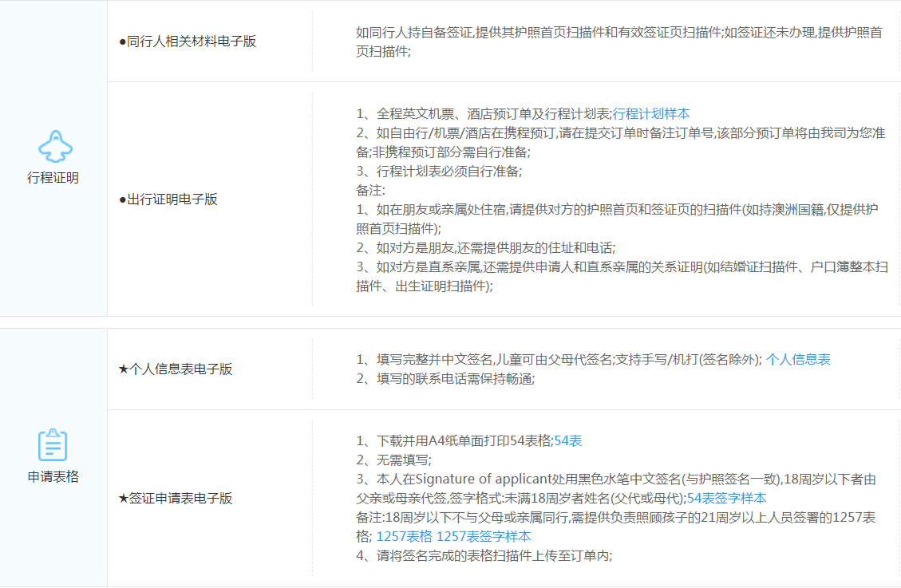This screenshot has height=588, width=901.
Task: Open the 个人信息表 download link
Action: point(798,360)
